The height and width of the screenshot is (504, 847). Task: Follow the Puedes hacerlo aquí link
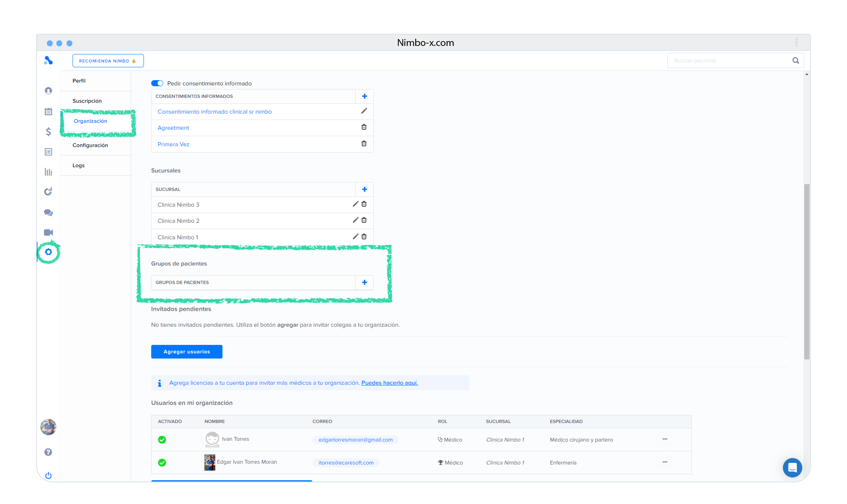coord(389,383)
